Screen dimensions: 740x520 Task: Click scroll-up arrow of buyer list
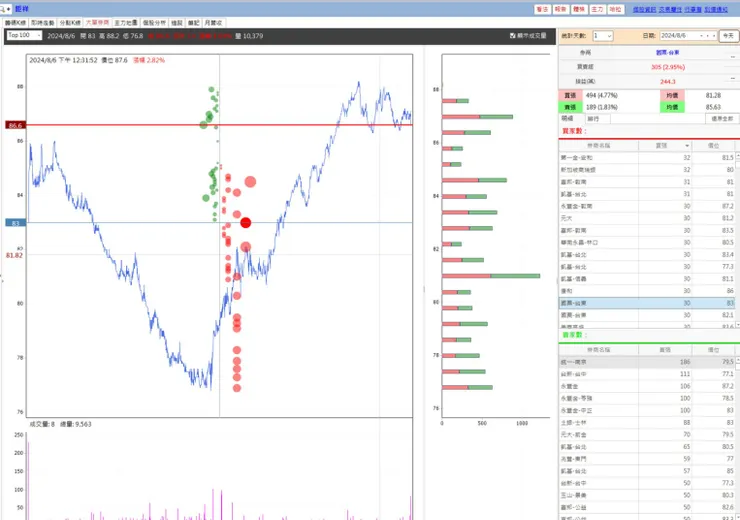pyautogui.click(x=738, y=155)
